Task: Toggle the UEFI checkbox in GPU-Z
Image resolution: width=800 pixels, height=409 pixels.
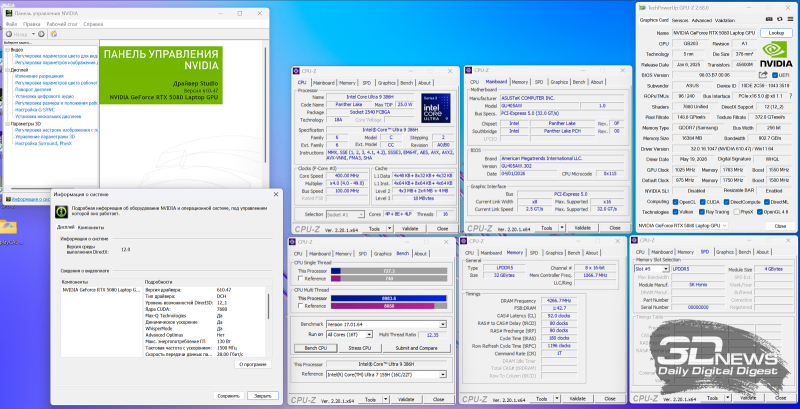Action: pyautogui.click(x=776, y=75)
